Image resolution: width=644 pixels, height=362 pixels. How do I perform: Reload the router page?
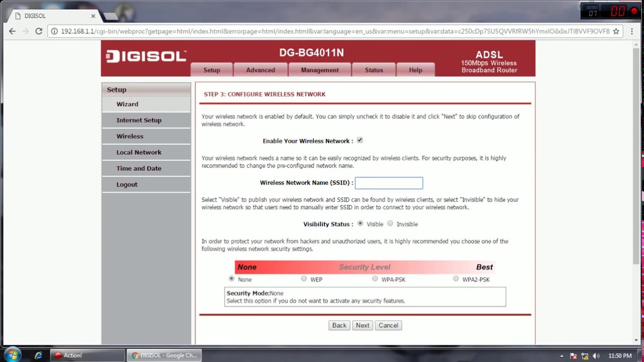click(x=38, y=31)
